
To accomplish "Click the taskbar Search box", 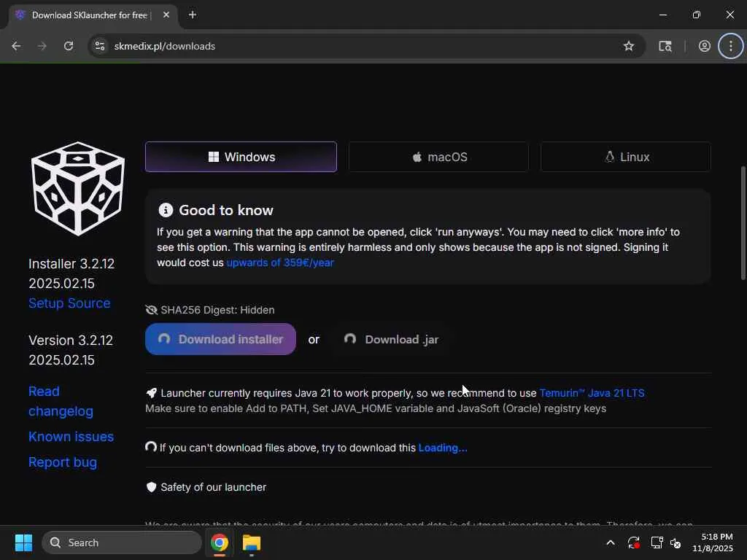I will pyautogui.click(x=122, y=542).
